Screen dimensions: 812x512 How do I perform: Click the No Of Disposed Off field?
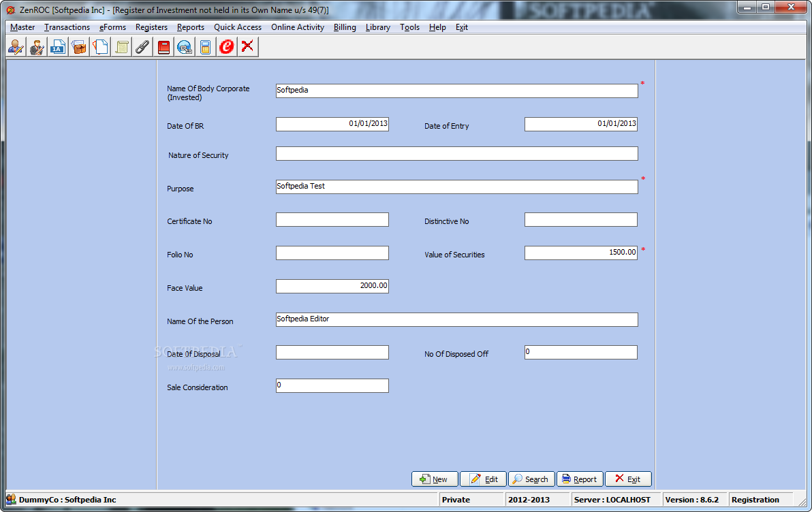(x=581, y=353)
